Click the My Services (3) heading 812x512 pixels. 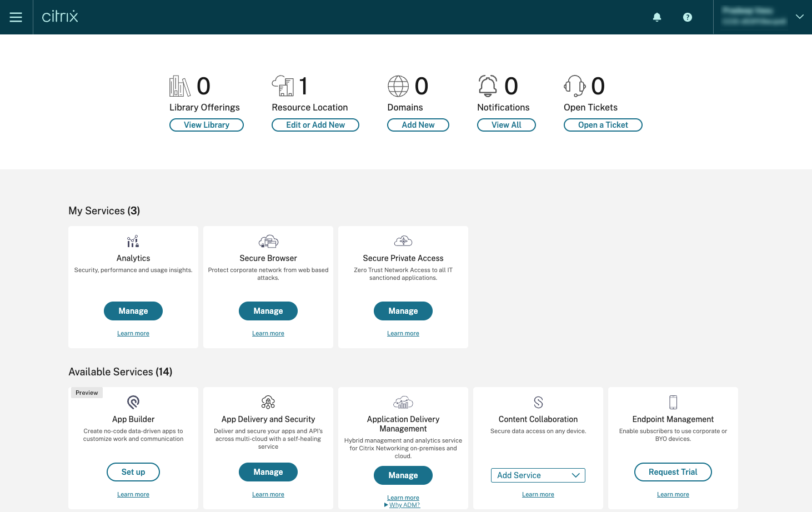(104, 211)
